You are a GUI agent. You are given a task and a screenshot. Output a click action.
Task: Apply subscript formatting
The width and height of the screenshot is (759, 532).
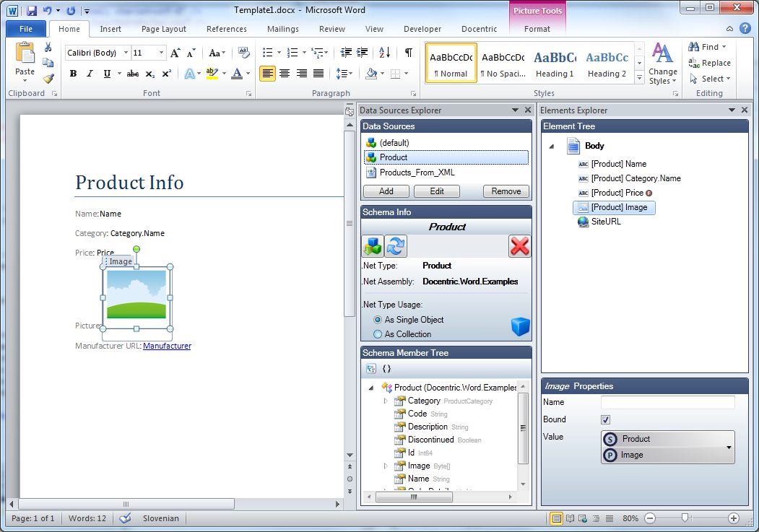150,74
